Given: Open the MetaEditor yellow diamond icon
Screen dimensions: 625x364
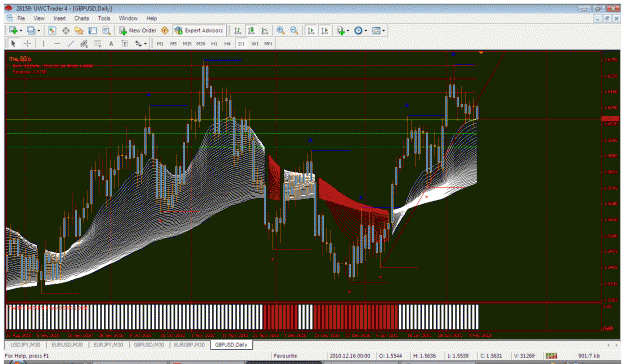Looking at the screenshot, I should coord(165,31).
